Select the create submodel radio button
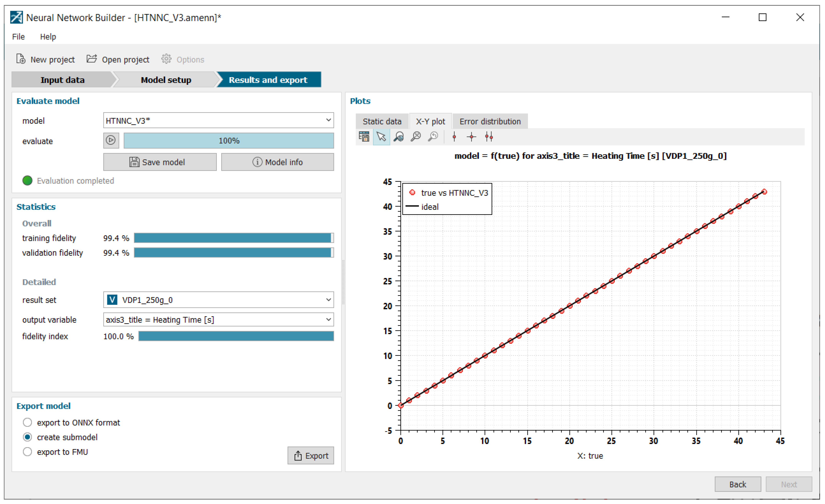 pos(27,437)
